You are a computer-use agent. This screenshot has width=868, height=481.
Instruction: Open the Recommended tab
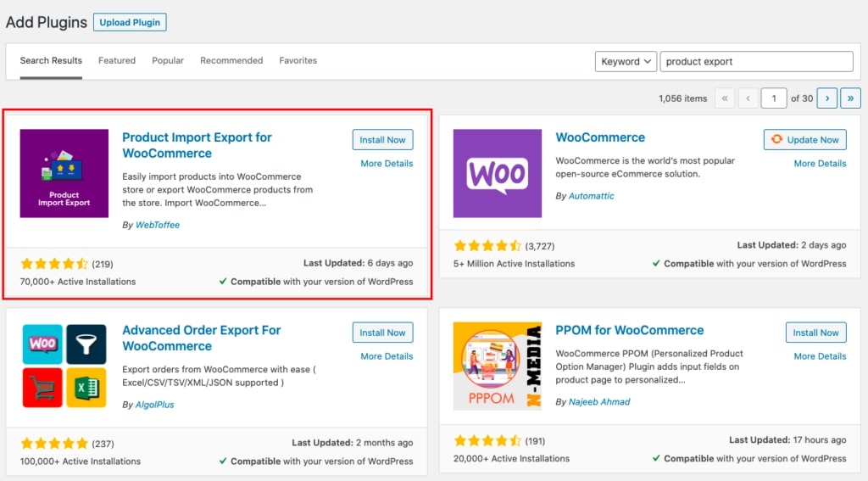231,61
